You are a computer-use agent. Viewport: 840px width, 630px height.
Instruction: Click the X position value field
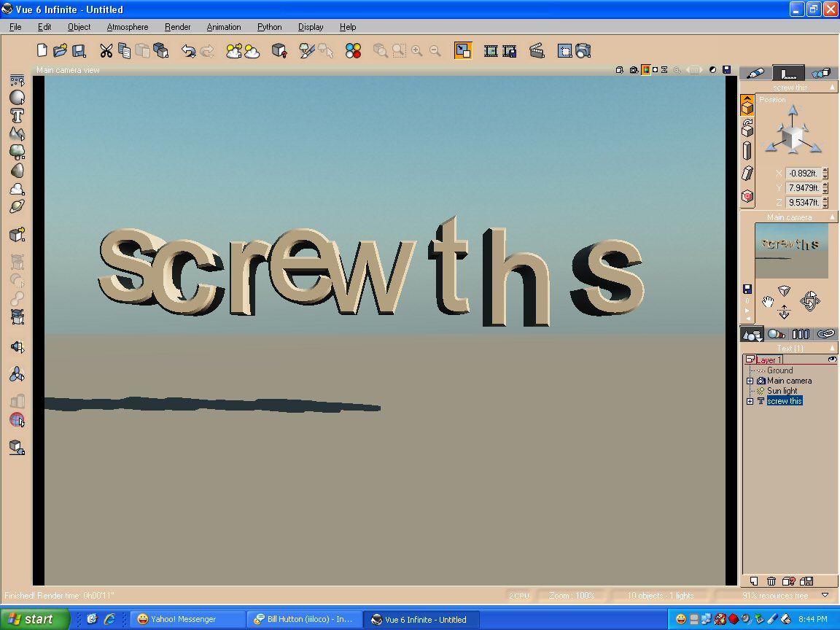pyautogui.click(x=803, y=174)
